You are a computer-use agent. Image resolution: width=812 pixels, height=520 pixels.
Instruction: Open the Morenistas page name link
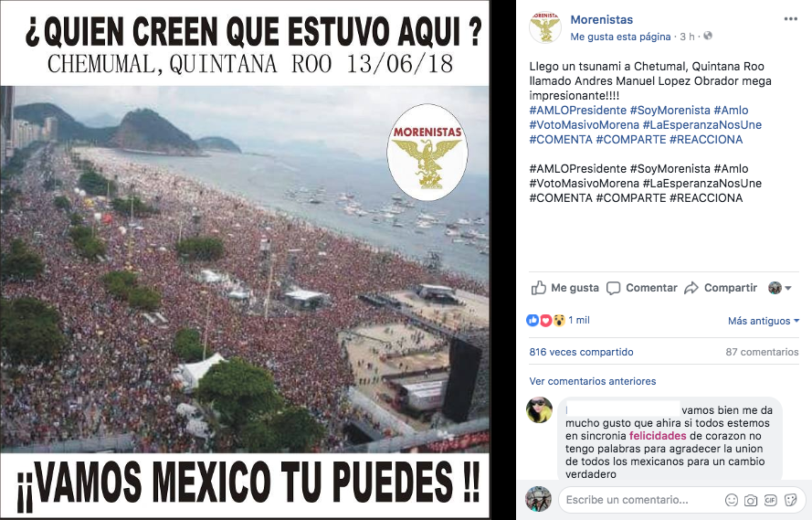pyautogui.click(x=601, y=20)
